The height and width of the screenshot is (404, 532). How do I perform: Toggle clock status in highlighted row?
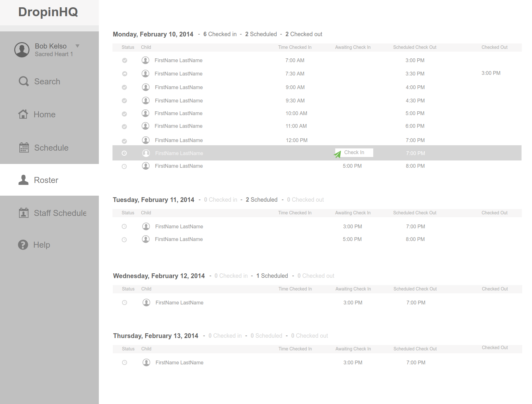click(124, 153)
